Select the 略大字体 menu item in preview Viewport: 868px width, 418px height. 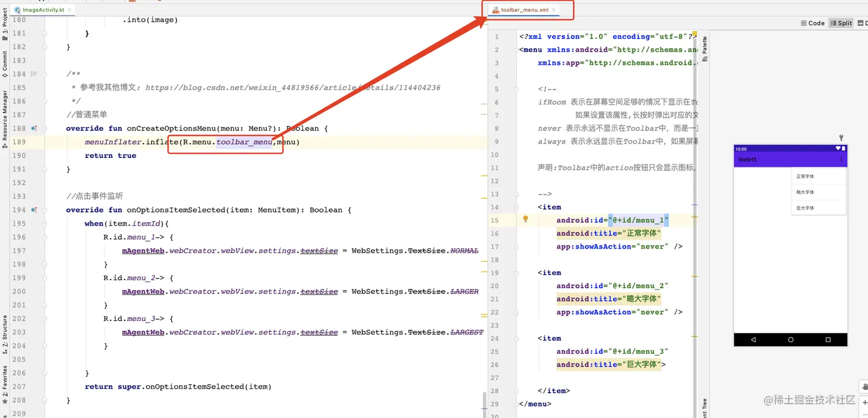[819, 192]
